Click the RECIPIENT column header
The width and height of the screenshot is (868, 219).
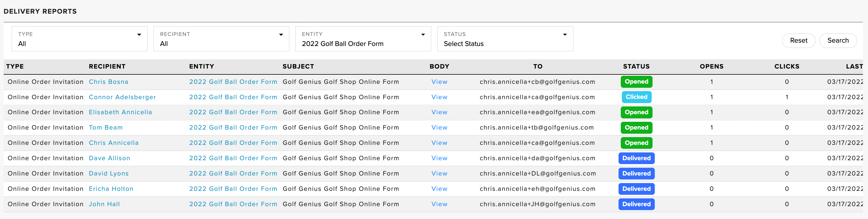(107, 66)
